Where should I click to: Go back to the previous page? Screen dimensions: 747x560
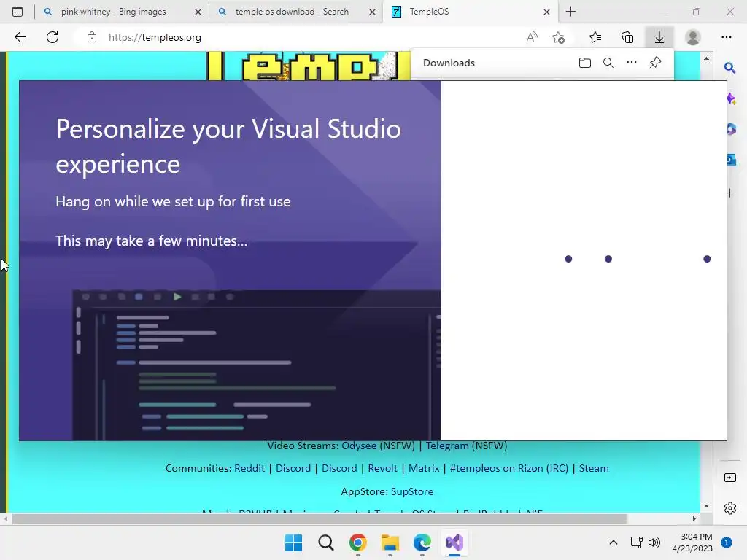click(x=20, y=37)
